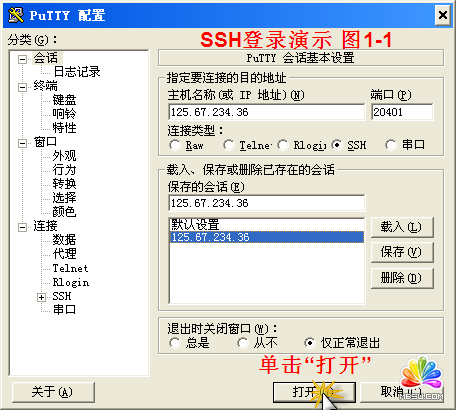
Task: Open 日志记录 settings in tree
Action: pyautogui.click(x=77, y=72)
